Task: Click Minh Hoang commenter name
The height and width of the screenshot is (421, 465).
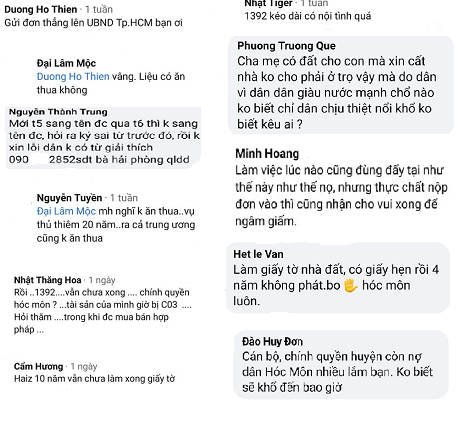Action: point(267,154)
